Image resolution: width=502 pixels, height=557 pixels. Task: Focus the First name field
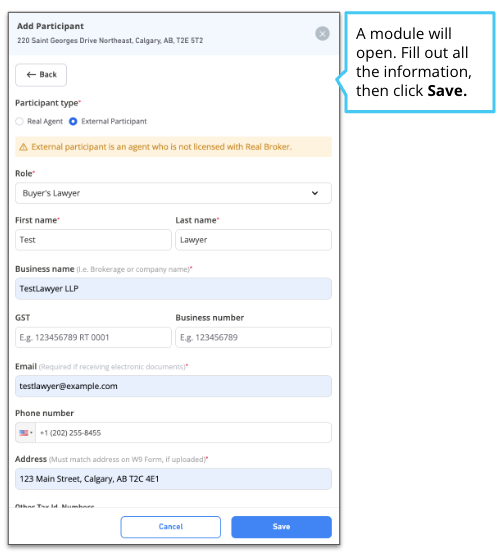click(x=93, y=240)
